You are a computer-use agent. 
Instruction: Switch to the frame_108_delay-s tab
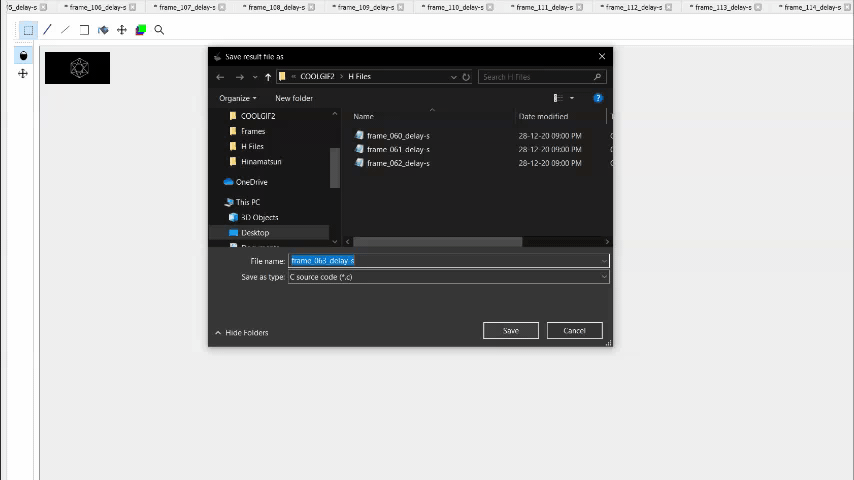pyautogui.click(x=274, y=7)
